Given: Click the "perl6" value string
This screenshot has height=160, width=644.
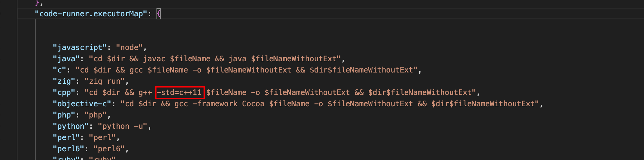Looking at the screenshot, I should tap(109, 149).
